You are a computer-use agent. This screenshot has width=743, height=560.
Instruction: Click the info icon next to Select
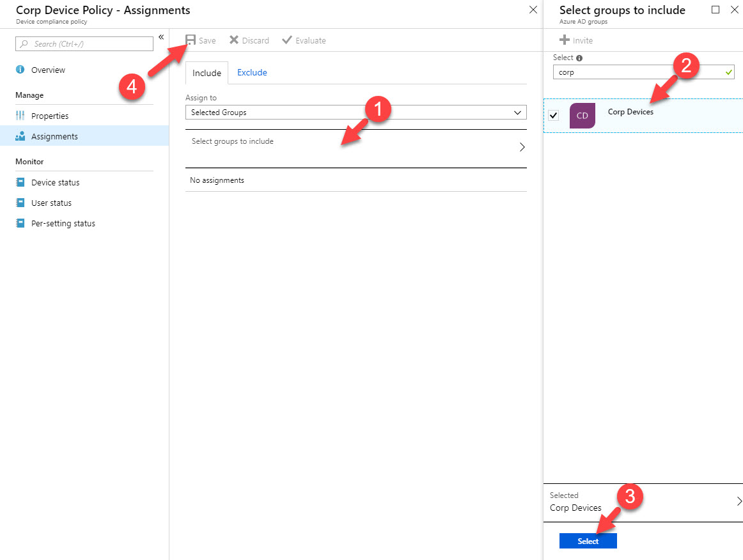579,58
